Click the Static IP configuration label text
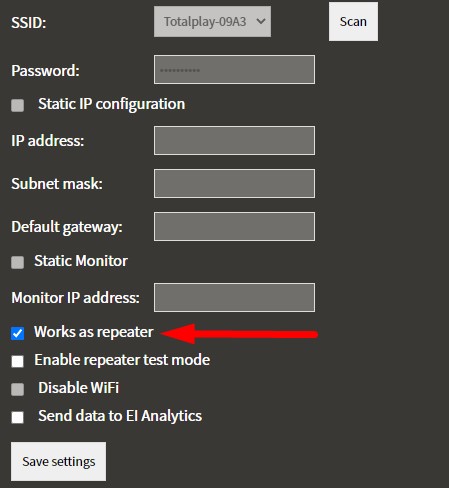 click(111, 104)
